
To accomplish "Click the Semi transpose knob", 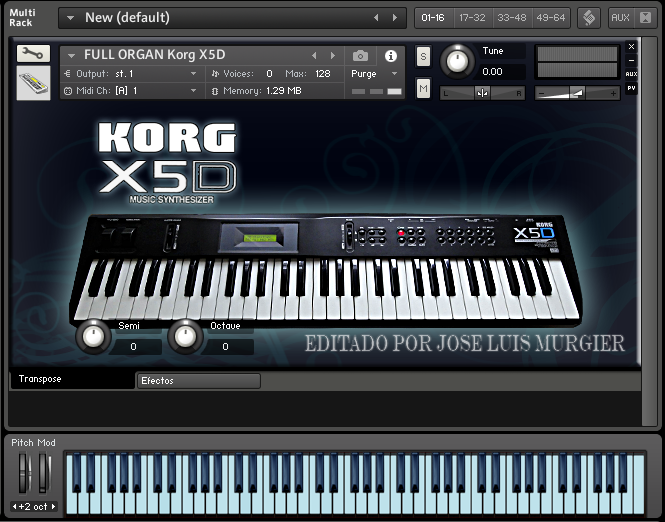I will click(x=93, y=337).
